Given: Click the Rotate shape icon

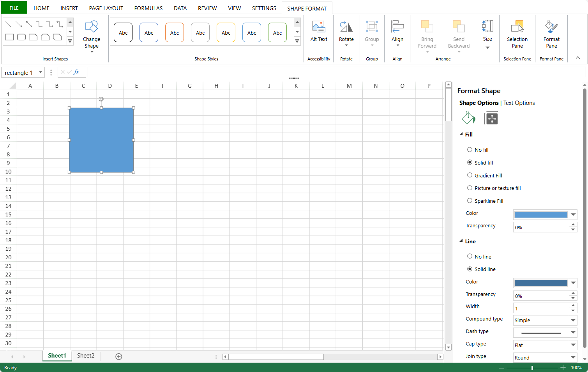Looking at the screenshot, I should 346,27.
